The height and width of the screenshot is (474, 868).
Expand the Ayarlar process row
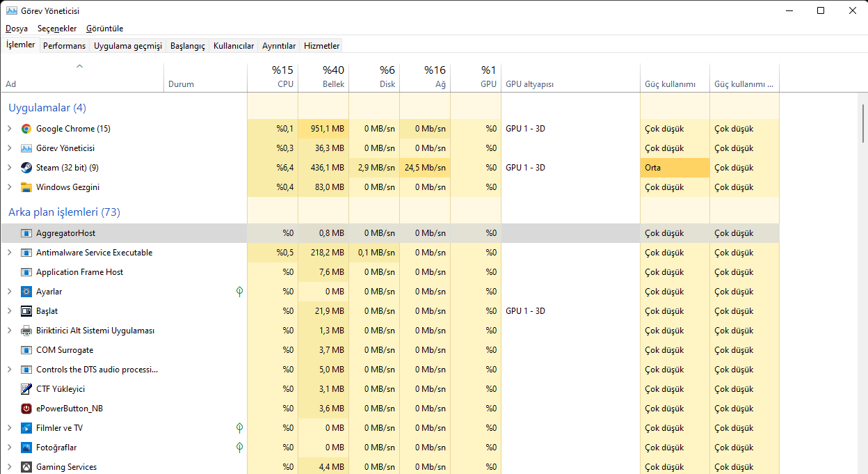point(9,292)
